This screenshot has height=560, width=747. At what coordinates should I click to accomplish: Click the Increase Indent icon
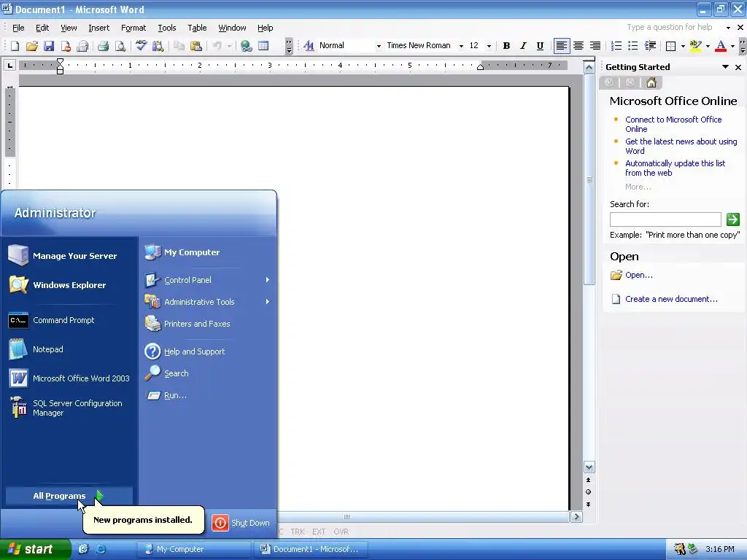650,46
